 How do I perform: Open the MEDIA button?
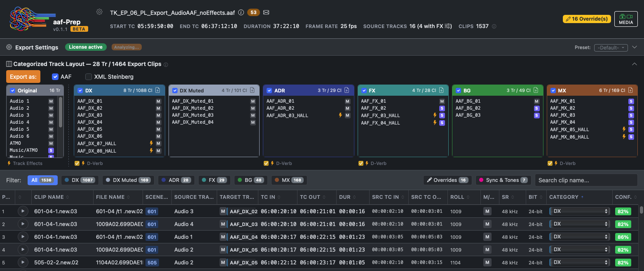click(x=626, y=19)
